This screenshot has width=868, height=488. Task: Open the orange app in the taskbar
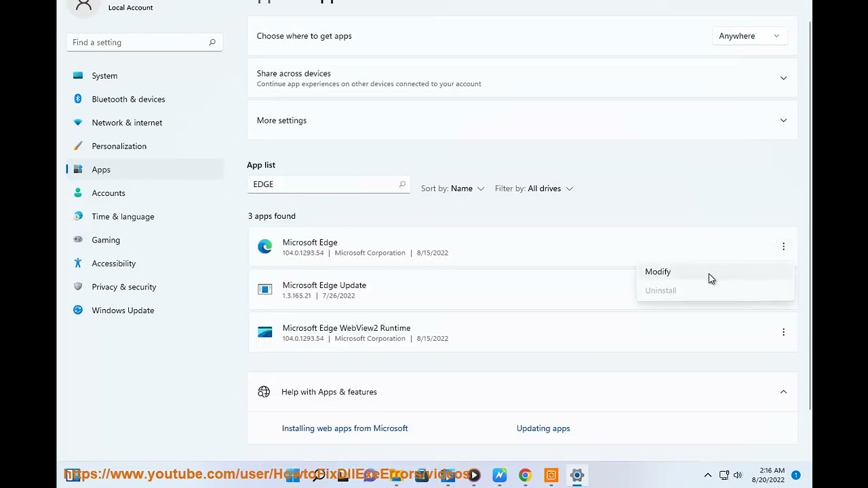tap(551, 475)
